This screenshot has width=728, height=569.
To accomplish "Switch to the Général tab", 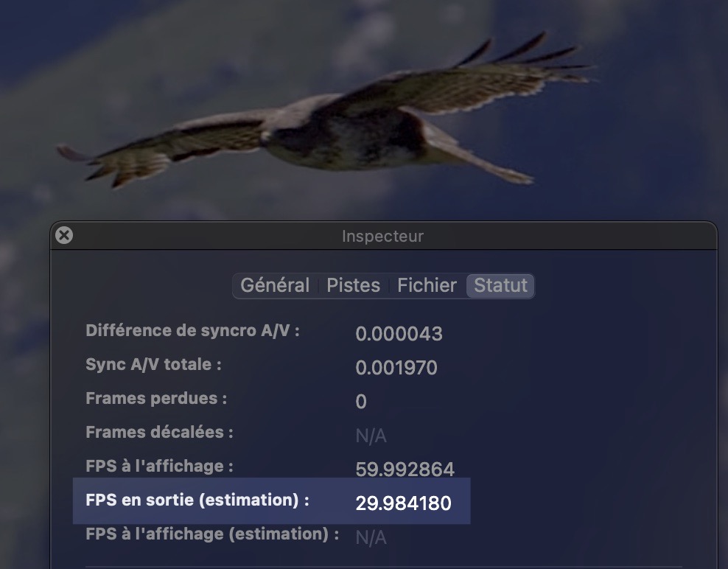I will click(x=275, y=285).
